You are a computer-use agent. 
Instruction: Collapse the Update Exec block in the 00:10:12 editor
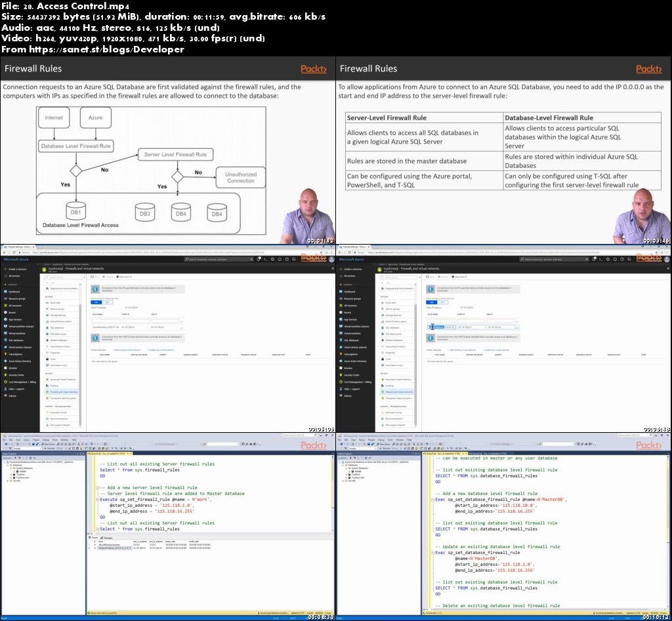pos(433,553)
